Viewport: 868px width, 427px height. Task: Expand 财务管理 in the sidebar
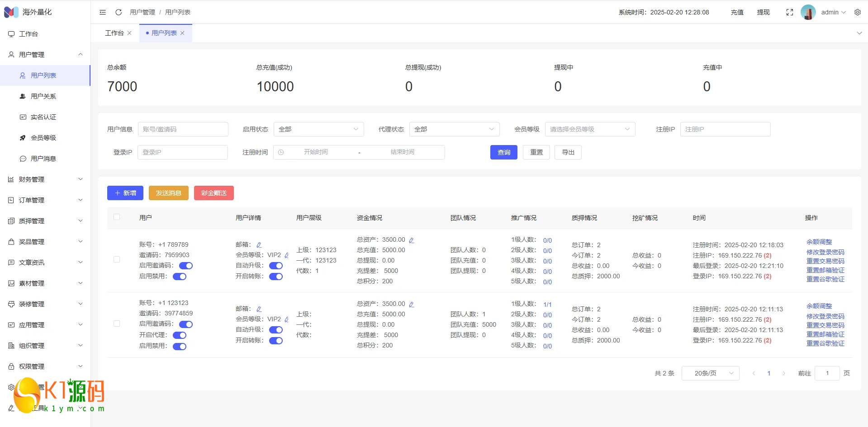point(45,179)
